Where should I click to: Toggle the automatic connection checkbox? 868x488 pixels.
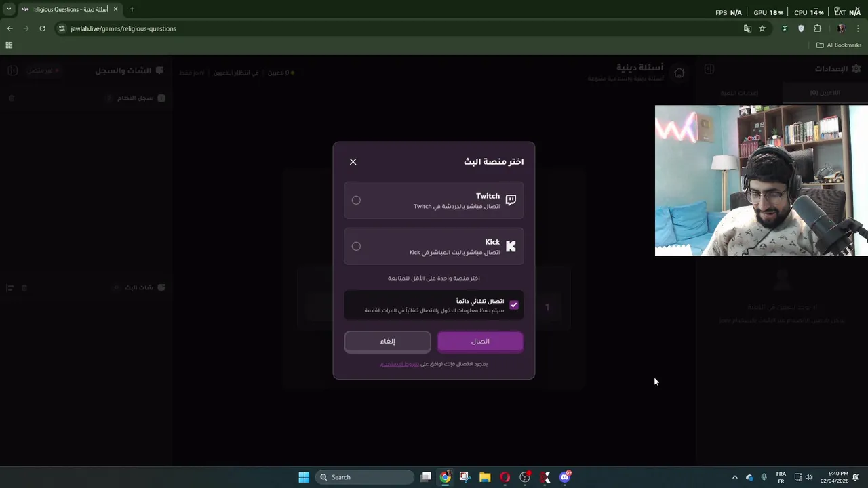(x=513, y=305)
